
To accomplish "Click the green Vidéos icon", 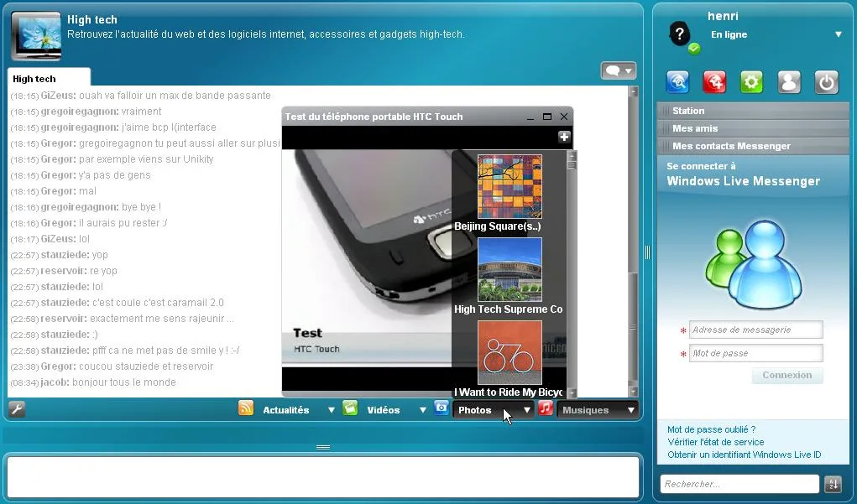I will pyautogui.click(x=350, y=408).
